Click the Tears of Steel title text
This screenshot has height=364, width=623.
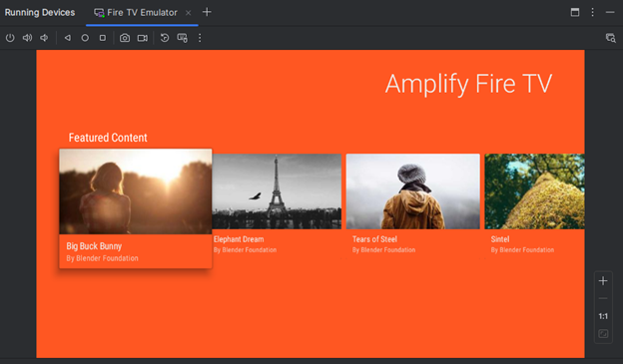pyautogui.click(x=374, y=239)
